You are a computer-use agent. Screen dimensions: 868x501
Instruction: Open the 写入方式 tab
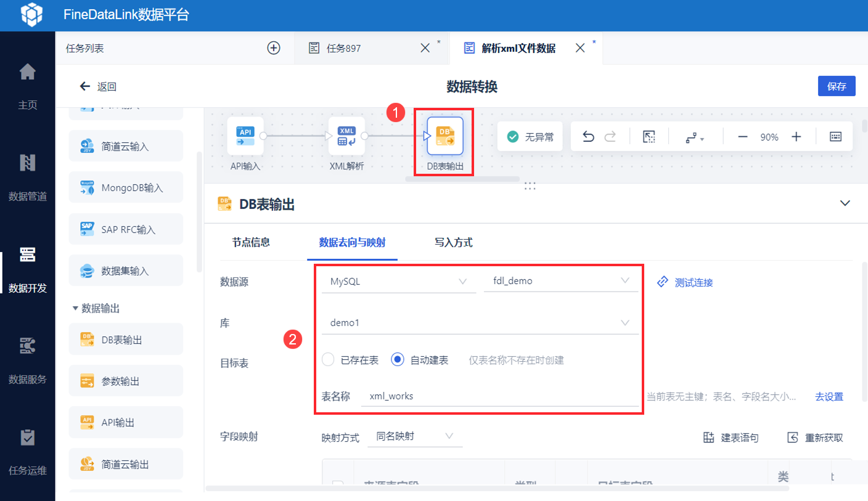(x=454, y=243)
